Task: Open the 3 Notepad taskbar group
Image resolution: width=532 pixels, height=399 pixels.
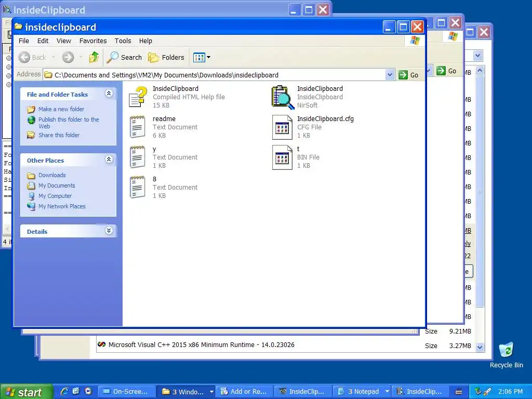Action: click(x=362, y=392)
